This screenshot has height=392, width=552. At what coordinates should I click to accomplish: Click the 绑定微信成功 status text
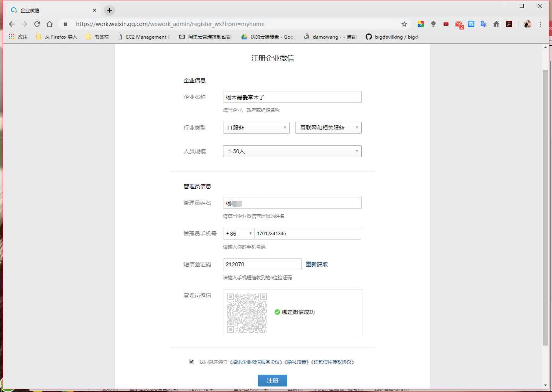click(298, 312)
